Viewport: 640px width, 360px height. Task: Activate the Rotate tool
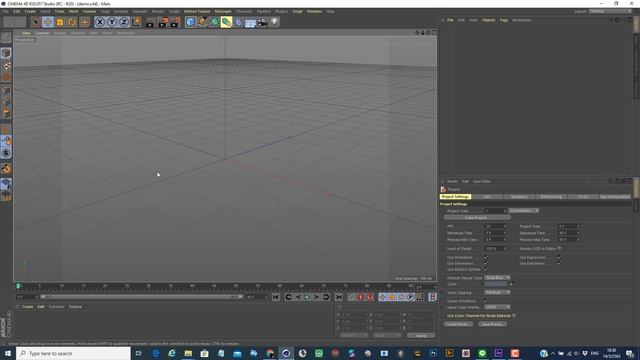pyautogui.click(x=72, y=22)
